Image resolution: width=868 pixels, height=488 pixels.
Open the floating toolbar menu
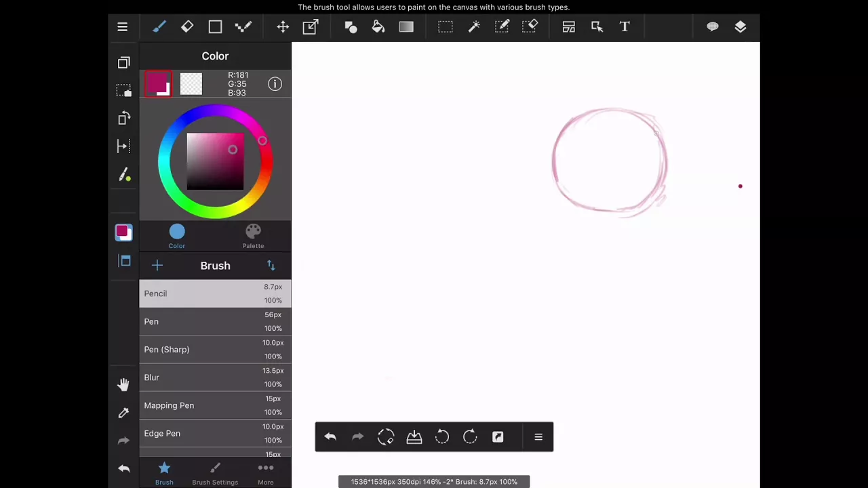538,437
